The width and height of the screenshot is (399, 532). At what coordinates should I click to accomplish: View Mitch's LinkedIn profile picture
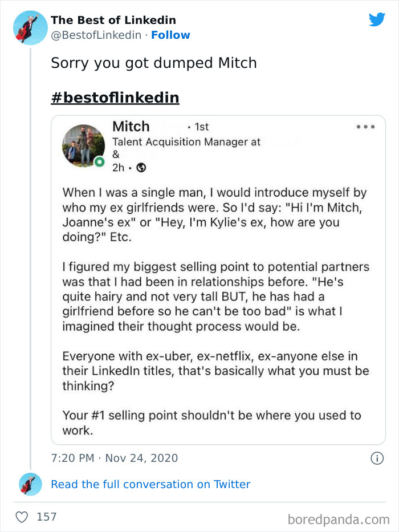click(83, 145)
